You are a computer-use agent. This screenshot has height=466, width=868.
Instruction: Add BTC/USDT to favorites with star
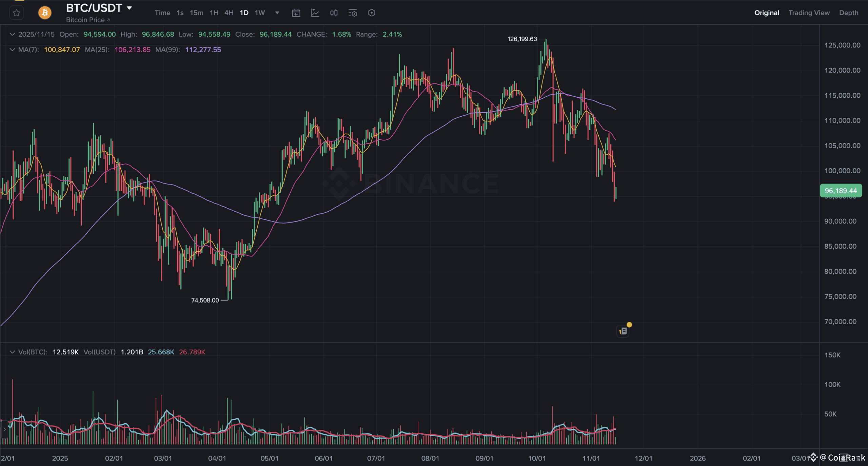pyautogui.click(x=16, y=13)
